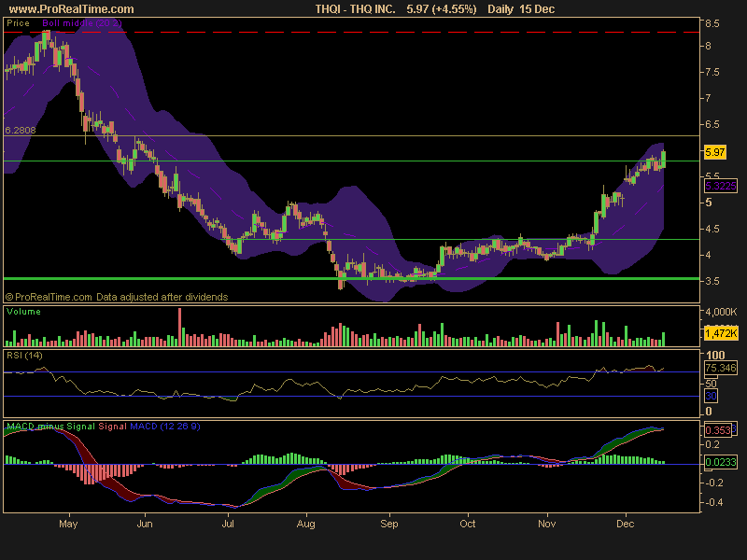Image resolution: width=747 pixels, height=560 pixels.
Task: Click the Jul label on time axis
Action: click(x=228, y=524)
